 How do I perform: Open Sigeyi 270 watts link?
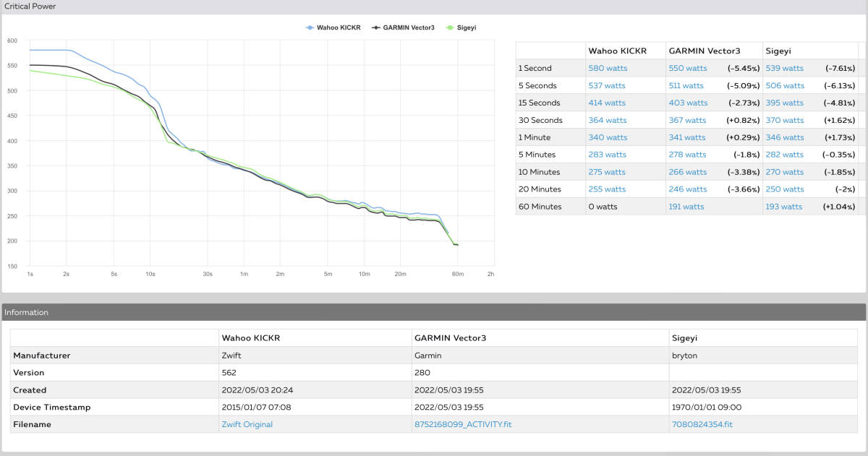click(x=784, y=172)
